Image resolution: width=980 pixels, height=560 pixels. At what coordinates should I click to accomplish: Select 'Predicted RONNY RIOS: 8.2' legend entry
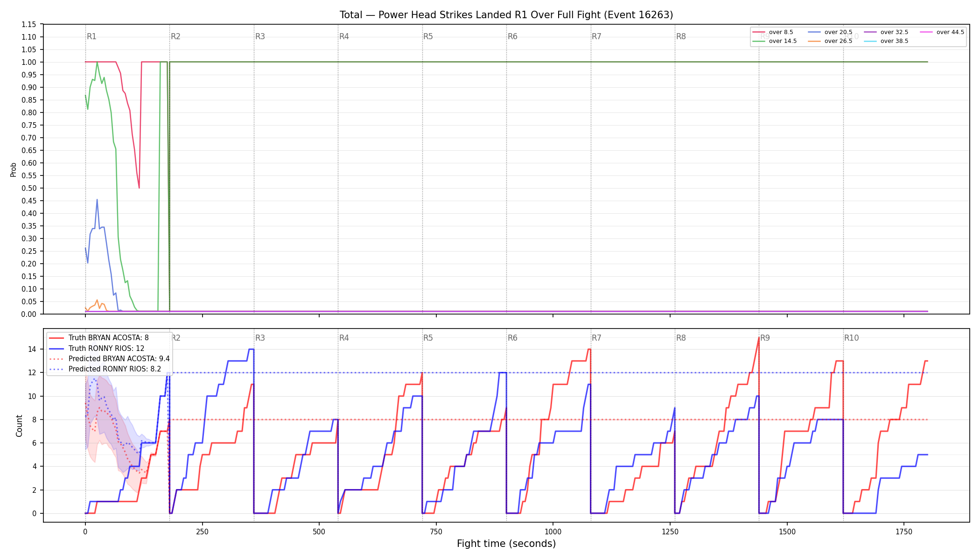point(115,369)
